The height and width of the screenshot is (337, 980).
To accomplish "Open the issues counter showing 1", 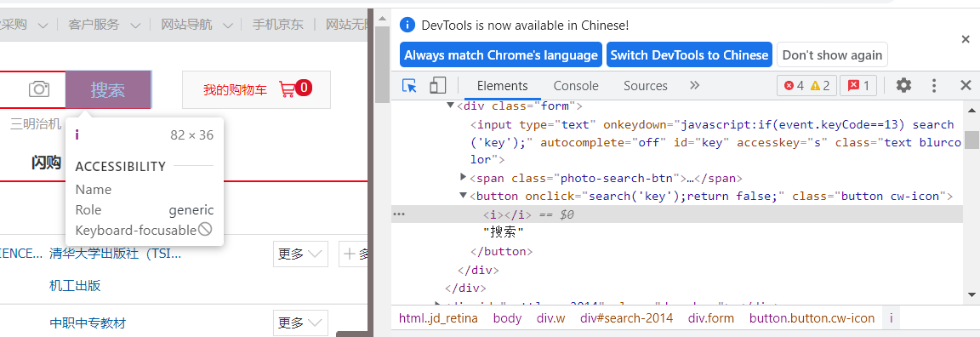I will 858,86.
